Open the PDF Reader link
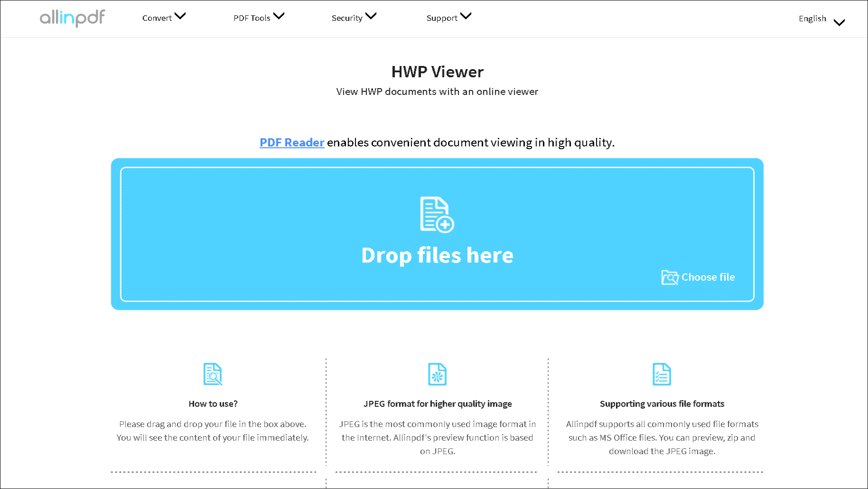This screenshot has width=868, height=489. (292, 142)
